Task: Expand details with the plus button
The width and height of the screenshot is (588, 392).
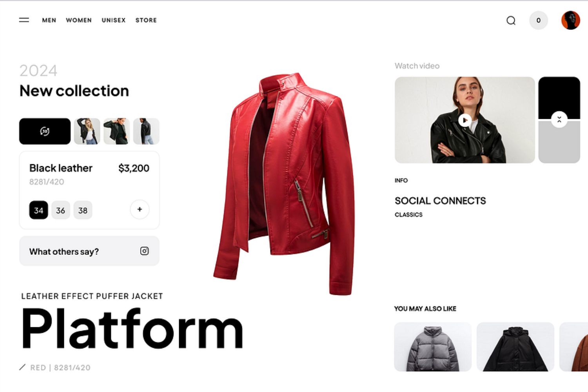Action: point(140,209)
